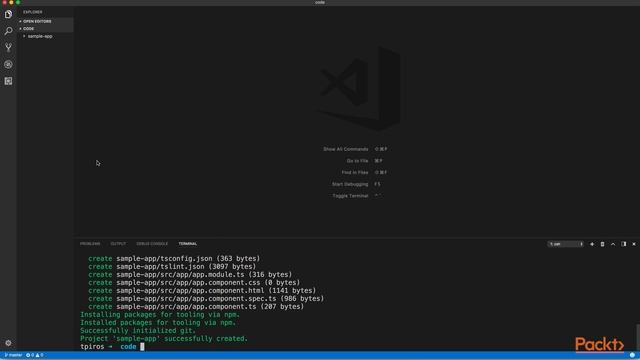The image size is (640, 360).
Task: Click the tsconfig.json line in terminal
Action: [x=174, y=258]
